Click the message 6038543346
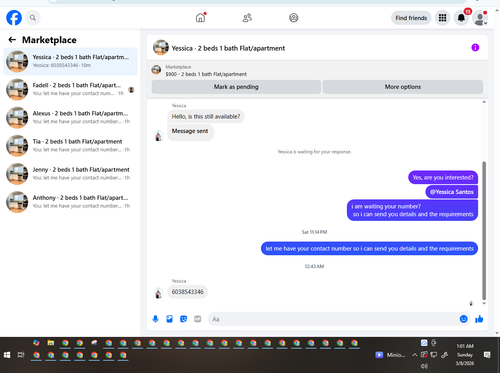The width and height of the screenshot is (500, 373). pyautogui.click(x=188, y=292)
